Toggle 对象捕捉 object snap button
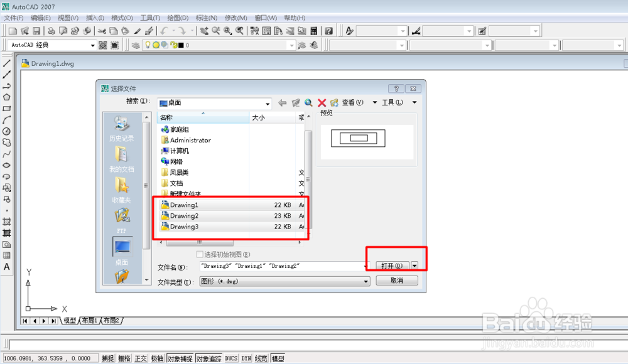 pyautogui.click(x=180, y=358)
